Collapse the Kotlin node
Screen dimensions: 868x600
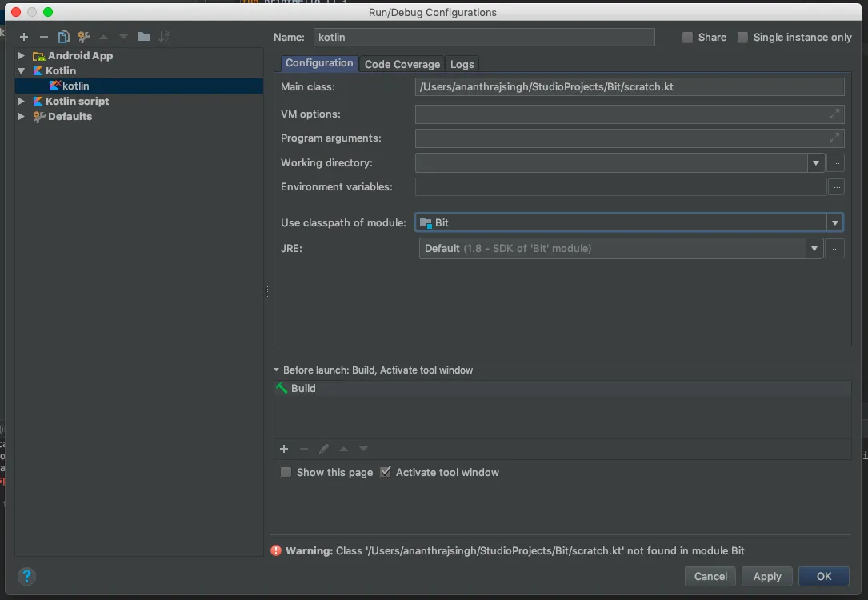pyautogui.click(x=21, y=71)
